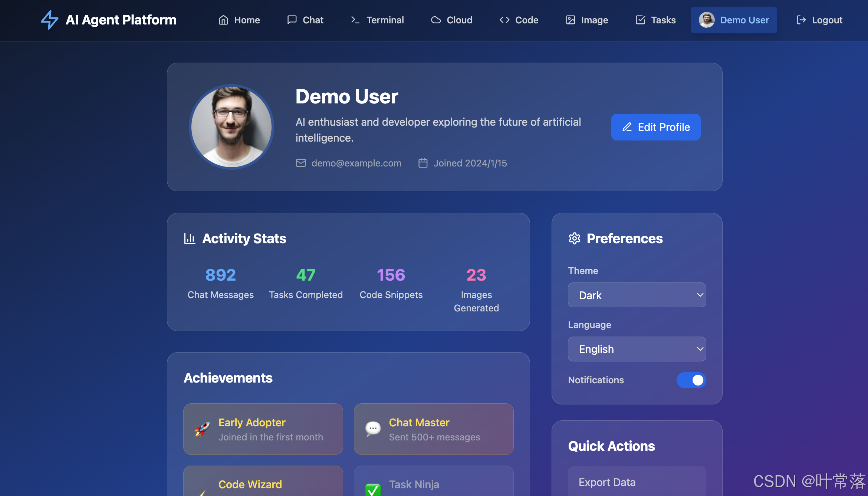Click the Terminal prompt icon
Screen dimensions: 868x496
[355, 20]
